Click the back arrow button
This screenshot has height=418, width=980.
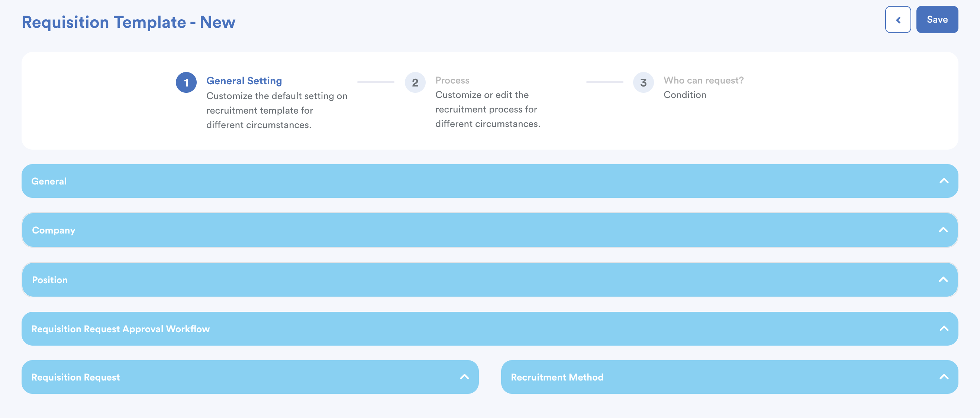(897, 20)
